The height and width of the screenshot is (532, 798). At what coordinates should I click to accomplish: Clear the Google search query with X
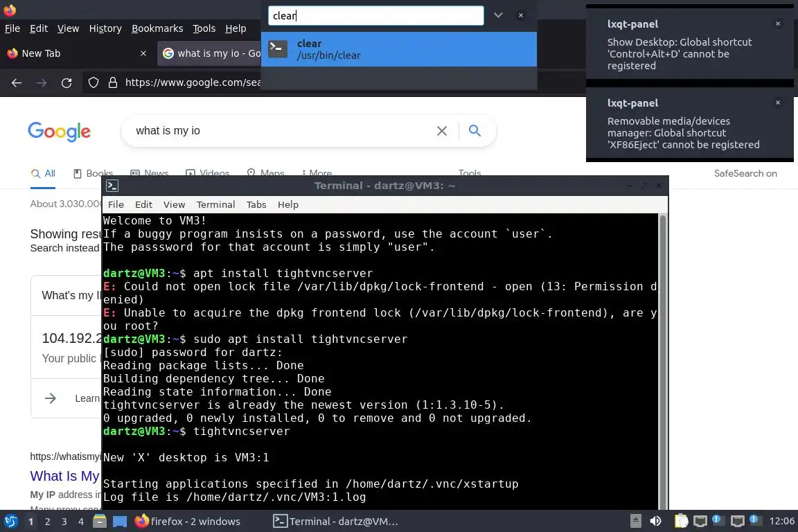point(442,131)
